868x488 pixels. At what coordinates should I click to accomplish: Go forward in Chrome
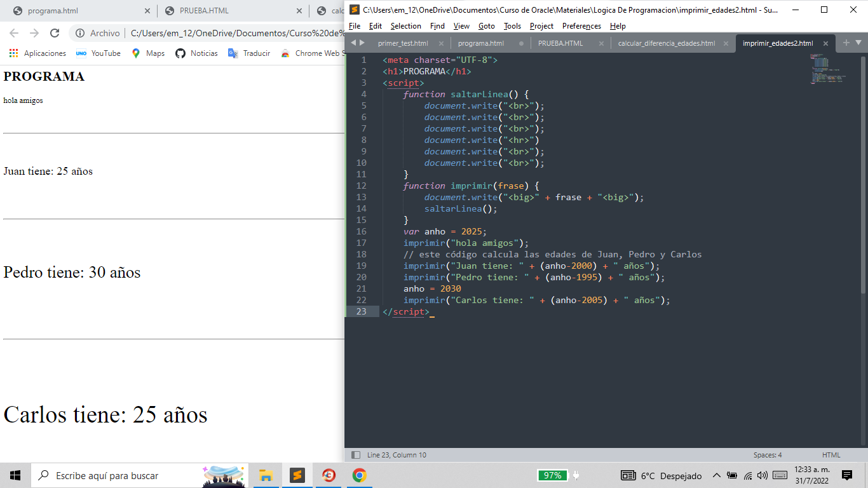pyautogui.click(x=34, y=33)
